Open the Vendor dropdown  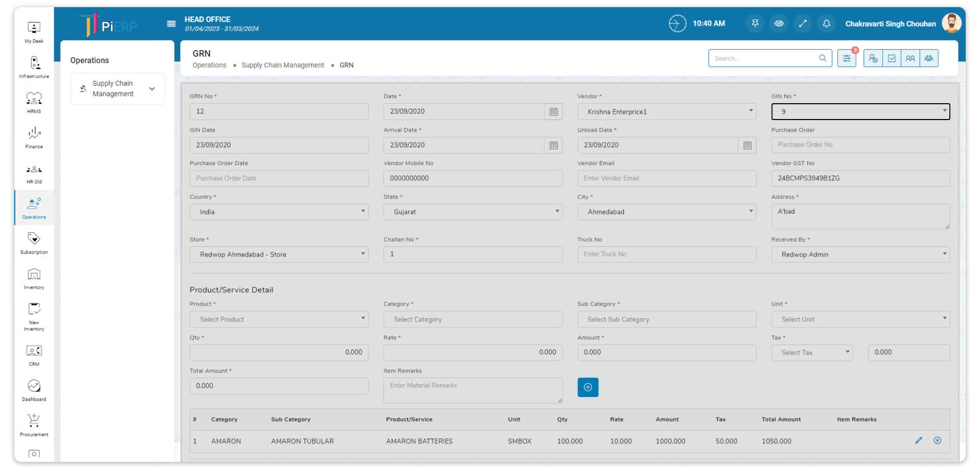pyautogui.click(x=667, y=112)
